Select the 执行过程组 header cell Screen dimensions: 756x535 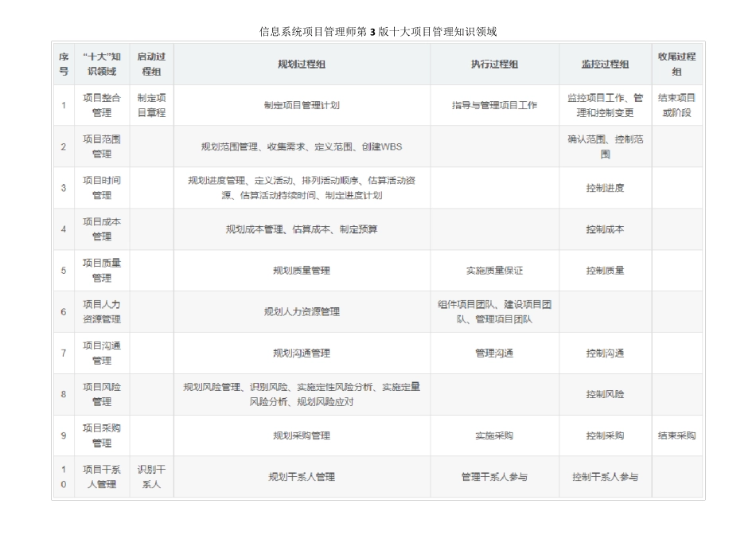click(x=495, y=64)
